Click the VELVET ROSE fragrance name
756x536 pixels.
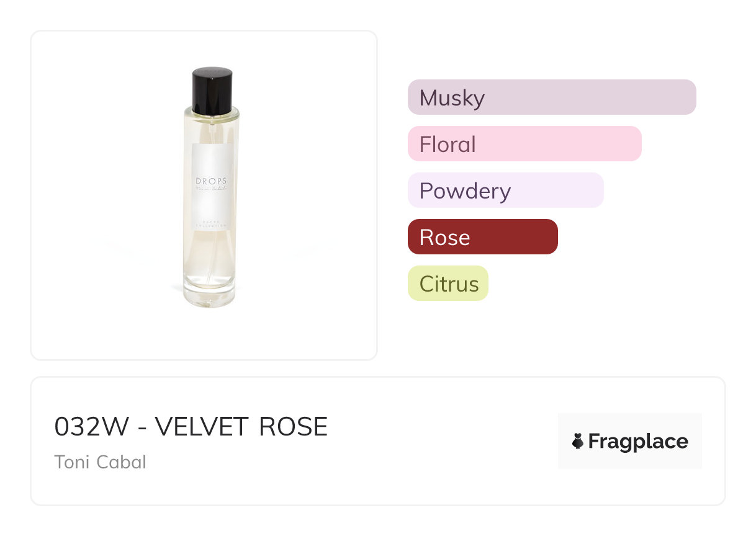click(x=241, y=427)
